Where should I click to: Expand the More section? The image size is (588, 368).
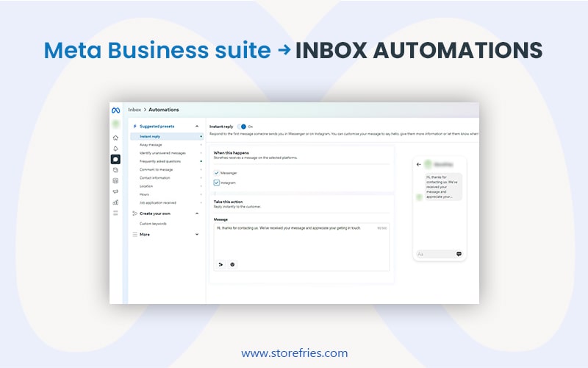pos(197,234)
